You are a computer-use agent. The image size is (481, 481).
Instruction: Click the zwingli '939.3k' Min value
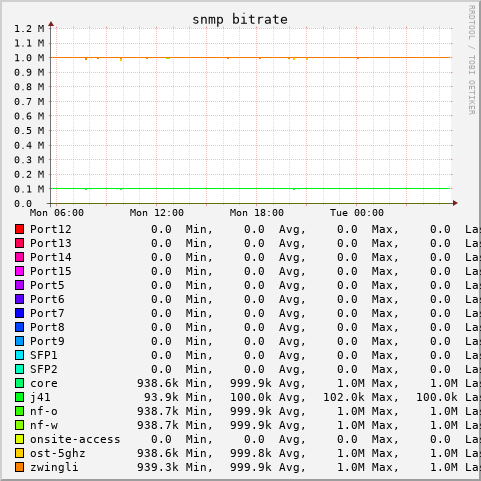tap(158, 467)
